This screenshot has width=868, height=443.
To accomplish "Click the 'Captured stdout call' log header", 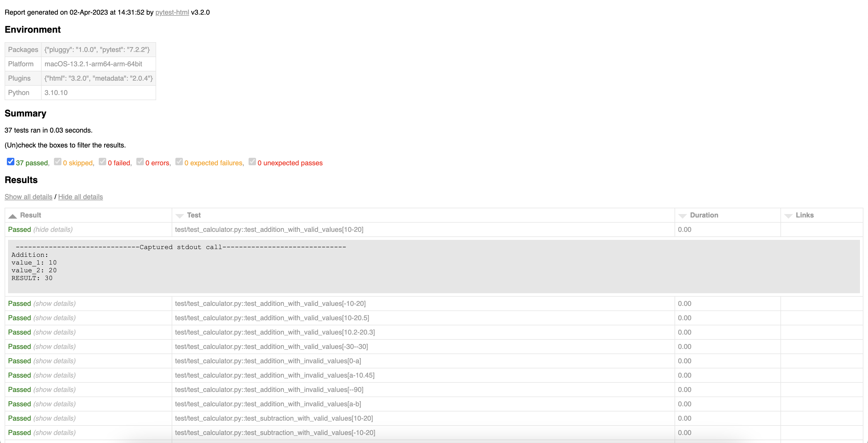I will 181,247.
